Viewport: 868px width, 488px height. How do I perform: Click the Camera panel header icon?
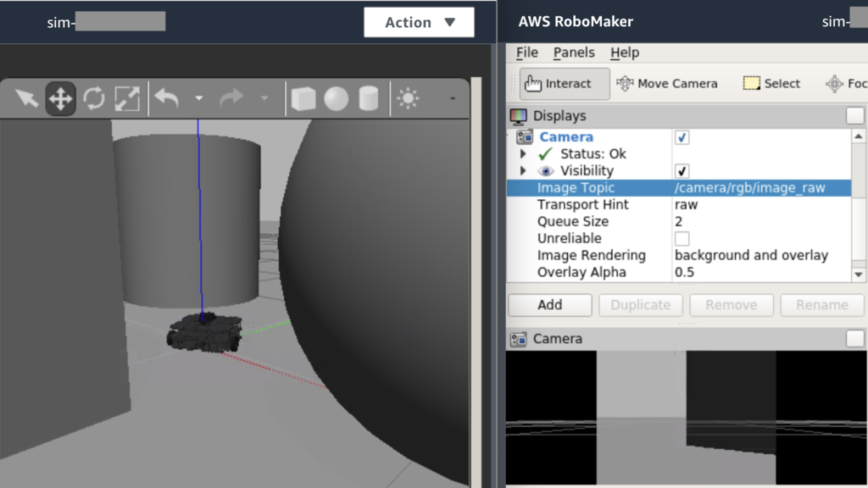[518, 339]
